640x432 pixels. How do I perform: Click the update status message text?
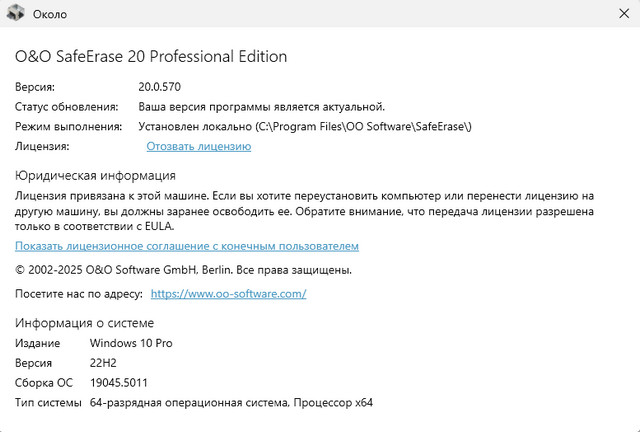(x=261, y=106)
